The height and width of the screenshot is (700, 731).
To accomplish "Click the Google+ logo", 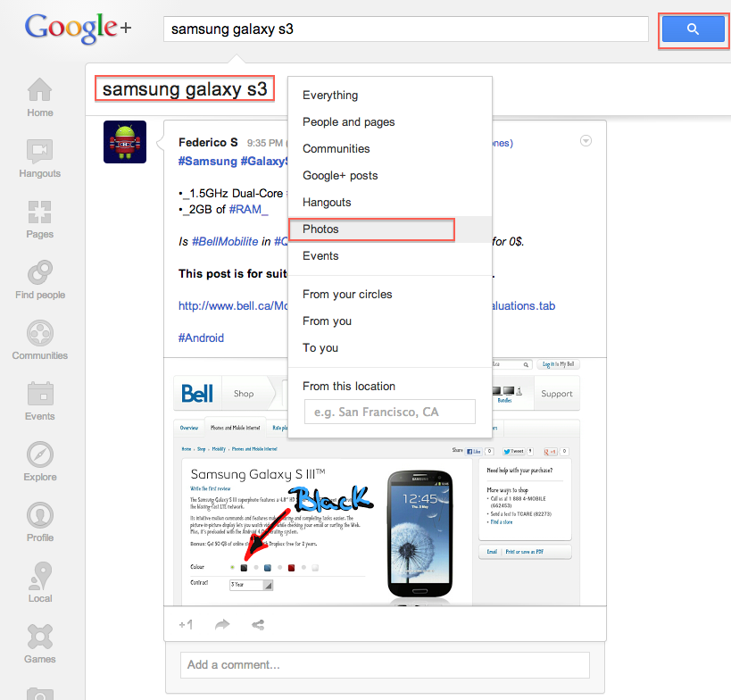I will pyautogui.click(x=78, y=28).
